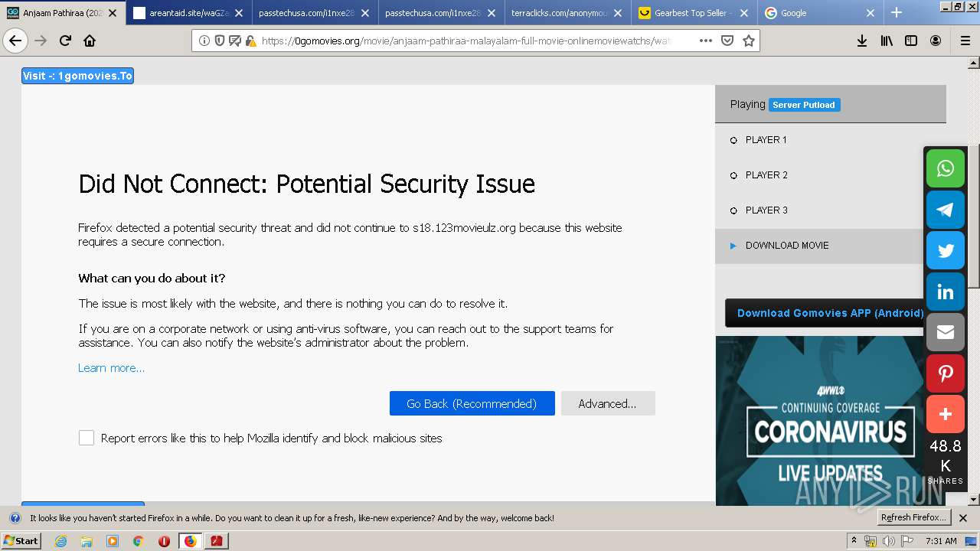Open the Downloads toolbar icon
Viewport: 980px width, 551px height.
pyautogui.click(x=862, y=41)
